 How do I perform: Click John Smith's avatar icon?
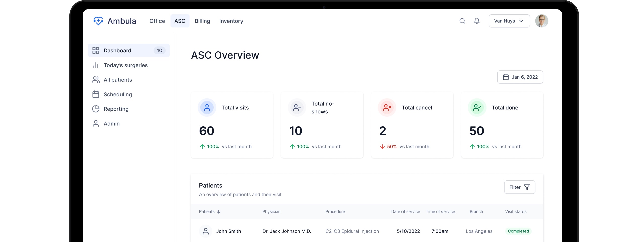click(x=206, y=231)
